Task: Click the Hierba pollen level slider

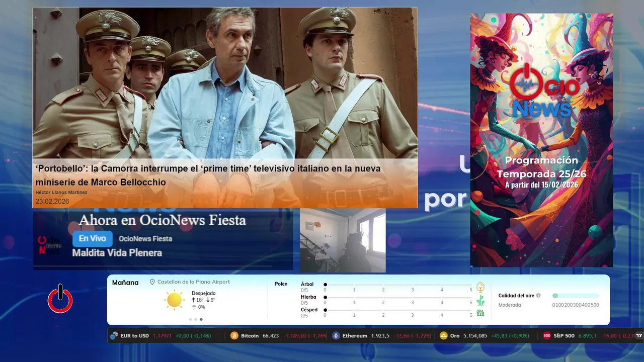Action: pos(398,298)
